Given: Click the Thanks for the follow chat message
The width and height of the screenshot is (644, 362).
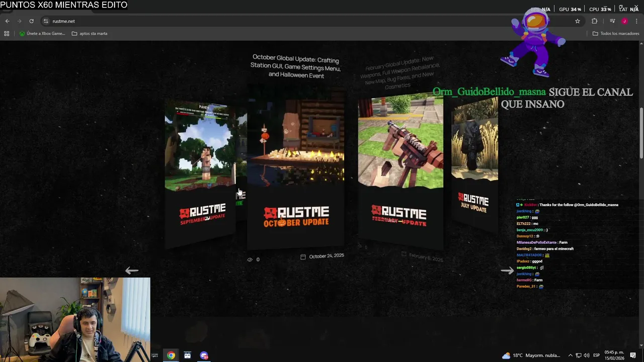Looking at the screenshot, I should pyautogui.click(x=567, y=205).
